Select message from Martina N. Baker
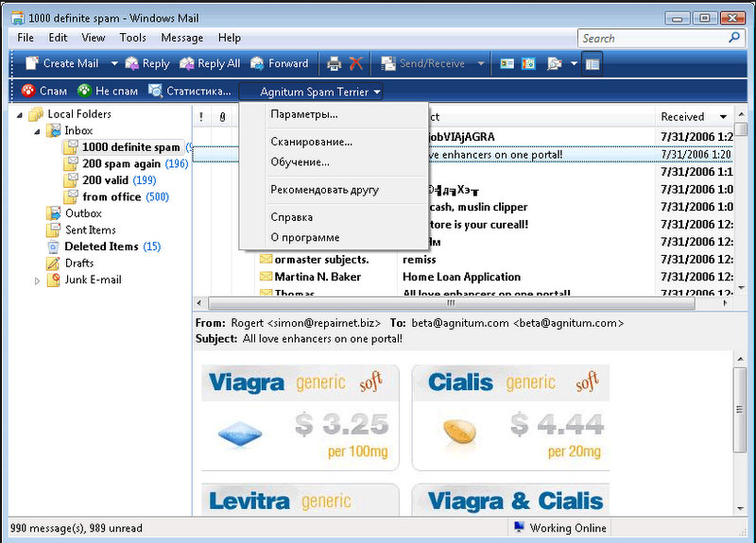756x543 pixels. point(318,277)
